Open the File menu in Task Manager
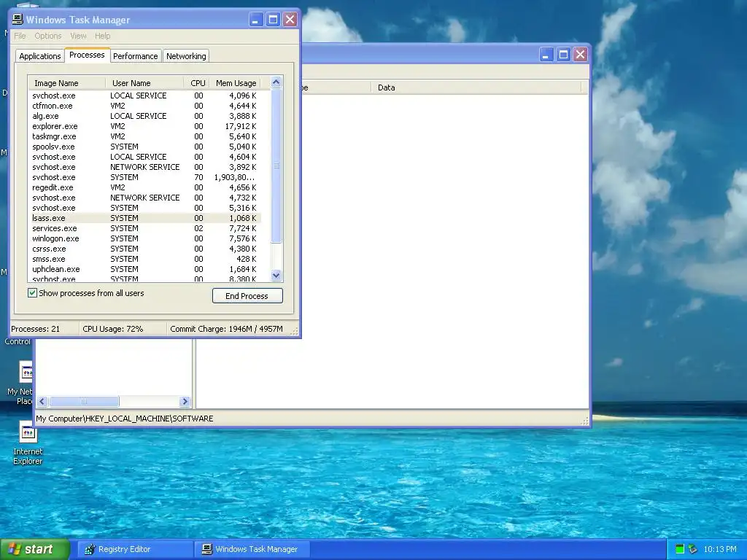Screen dimensions: 747x560 coord(20,36)
